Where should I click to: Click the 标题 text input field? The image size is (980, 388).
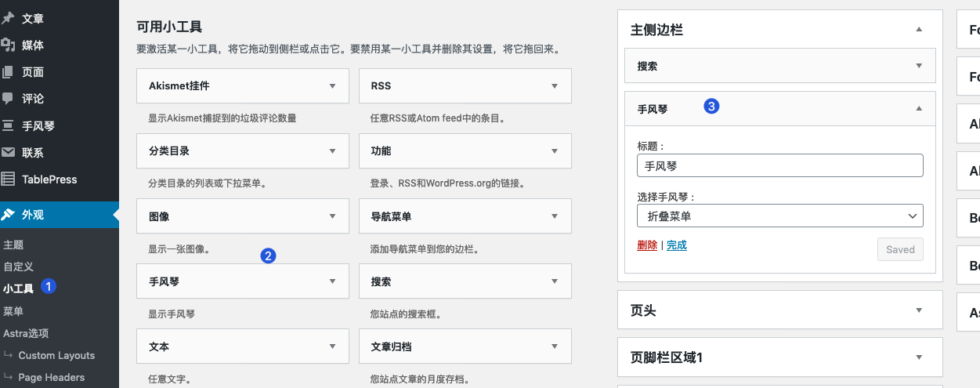pyautogui.click(x=779, y=166)
